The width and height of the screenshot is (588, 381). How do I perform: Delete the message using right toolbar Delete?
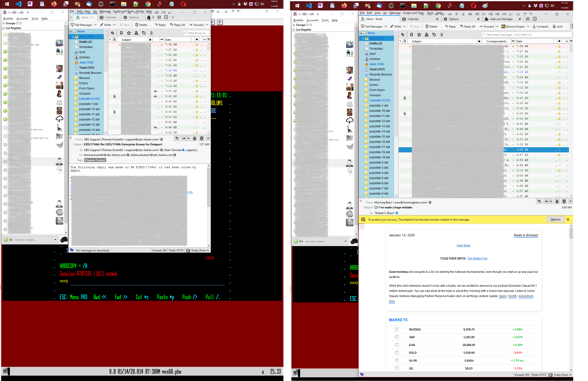coord(431,26)
